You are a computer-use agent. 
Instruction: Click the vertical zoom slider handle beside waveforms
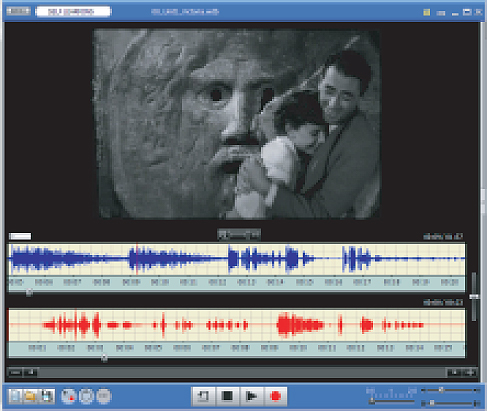point(474,296)
